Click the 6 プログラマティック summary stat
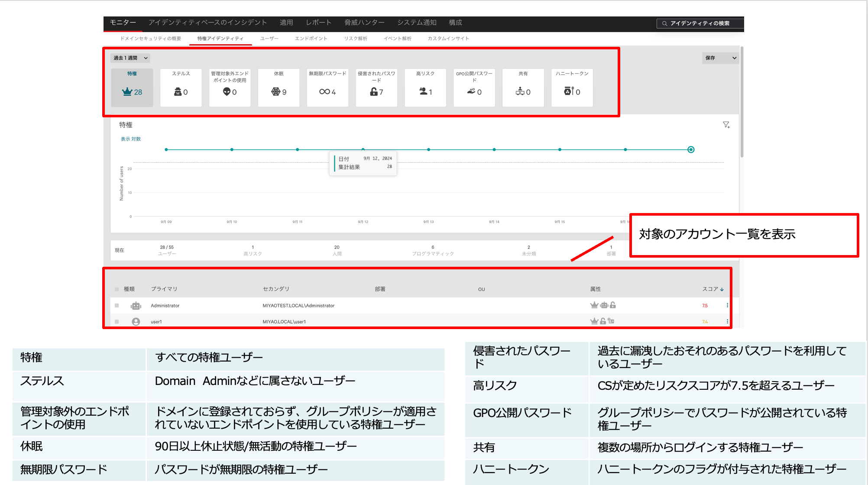The width and height of the screenshot is (868, 485). tap(433, 250)
